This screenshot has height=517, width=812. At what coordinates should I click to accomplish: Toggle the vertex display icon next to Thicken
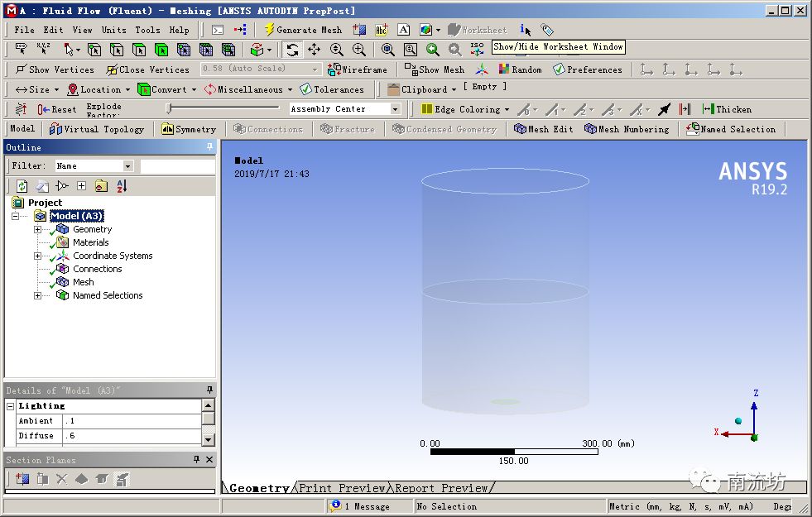685,109
